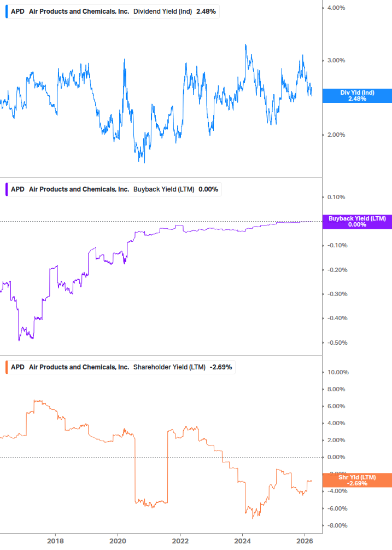Click the 4.00% tick on dividend yield axis
Screen dimensions: 392x550
(x=336, y=8)
